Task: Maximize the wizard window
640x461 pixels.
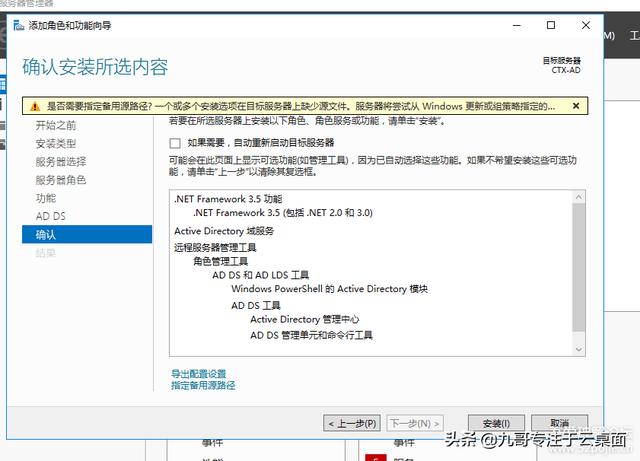Action: (551, 25)
